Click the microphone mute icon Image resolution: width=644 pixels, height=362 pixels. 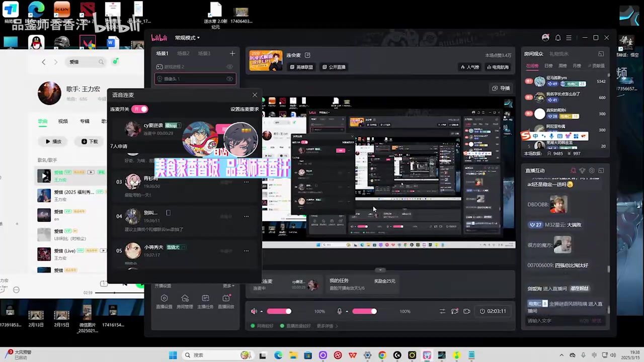click(340, 311)
